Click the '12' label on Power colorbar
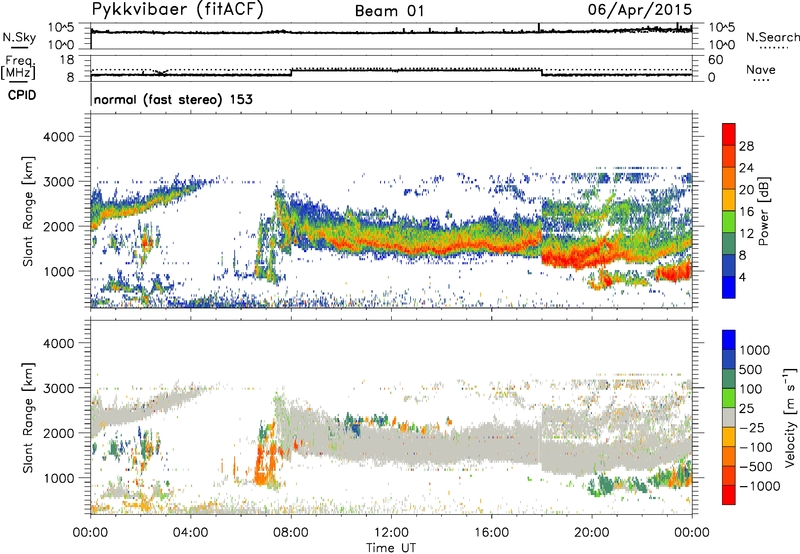Viewport: 800px width, 554px height. pyautogui.click(x=746, y=234)
